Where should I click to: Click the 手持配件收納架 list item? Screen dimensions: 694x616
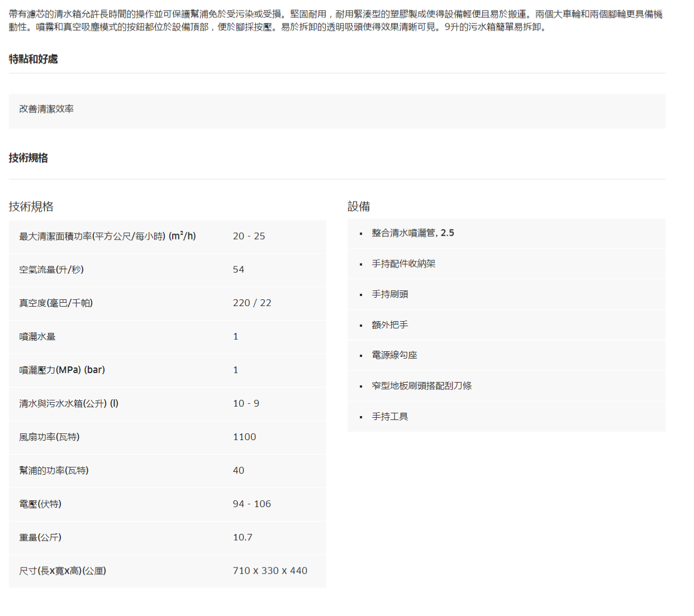click(x=403, y=264)
